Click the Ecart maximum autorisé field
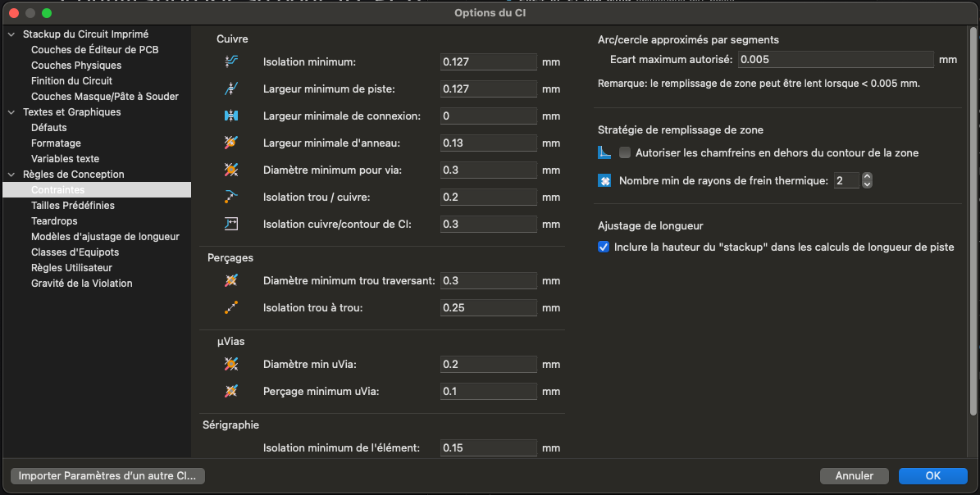Screen dimensions: 980x495 [836, 59]
